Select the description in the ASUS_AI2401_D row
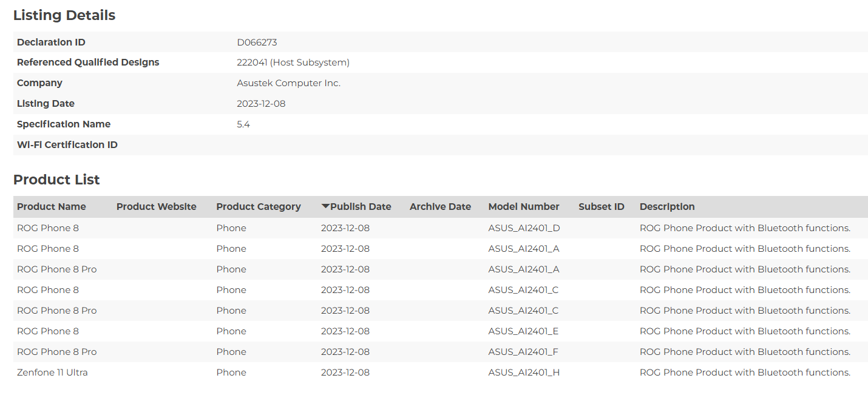The height and width of the screenshot is (398, 868). pos(745,228)
